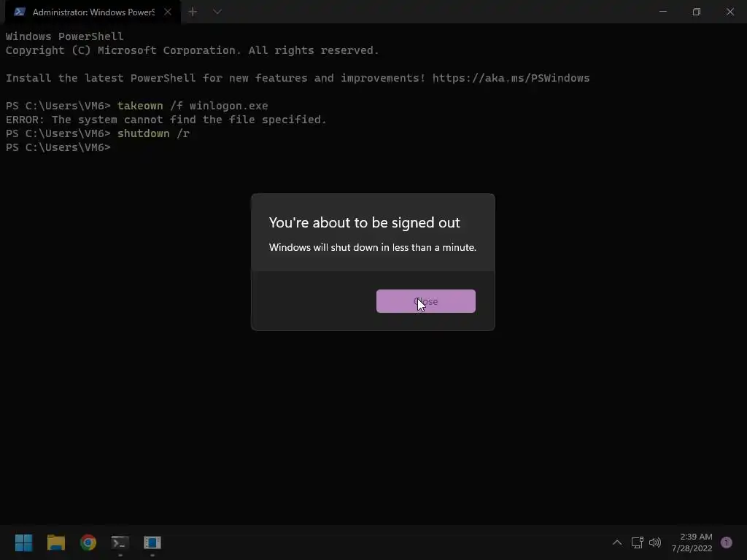Image resolution: width=747 pixels, height=560 pixels.
Task: Click the Copyright Microsoft Corporation line
Action: tap(192, 50)
